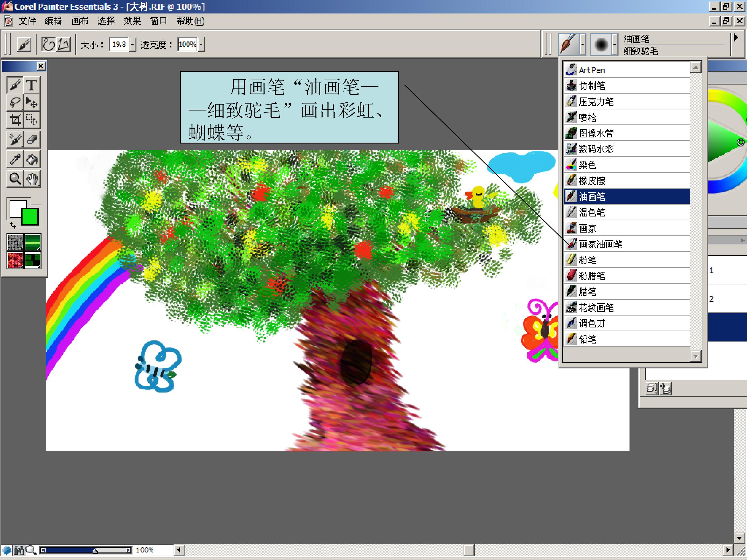Enable freehand strokes mode
The height and width of the screenshot is (560, 747).
pyautogui.click(x=48, y=44)
